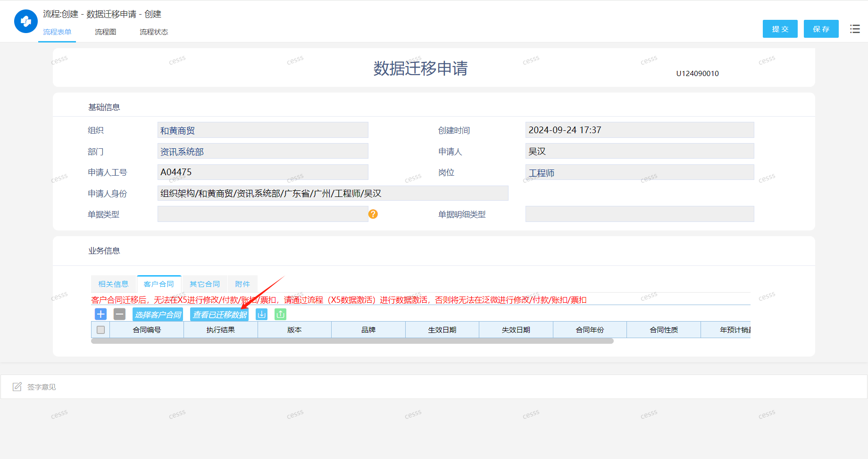868x459 pixels.
Task: Switch to the 流程图 tab
Action: (x=105, y=32)
